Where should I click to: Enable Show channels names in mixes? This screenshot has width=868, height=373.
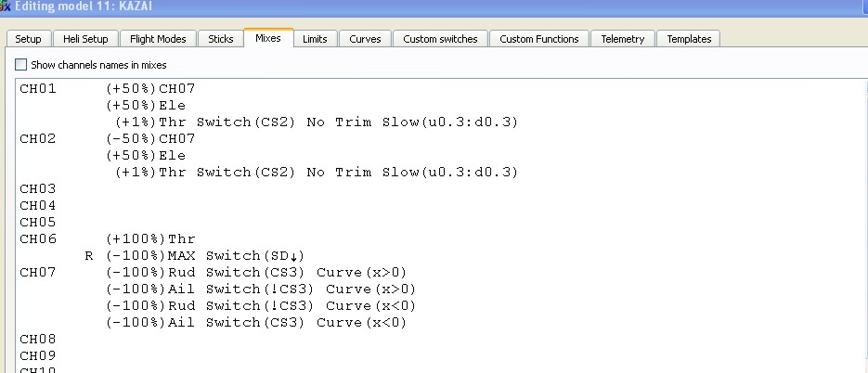(21, 65)
